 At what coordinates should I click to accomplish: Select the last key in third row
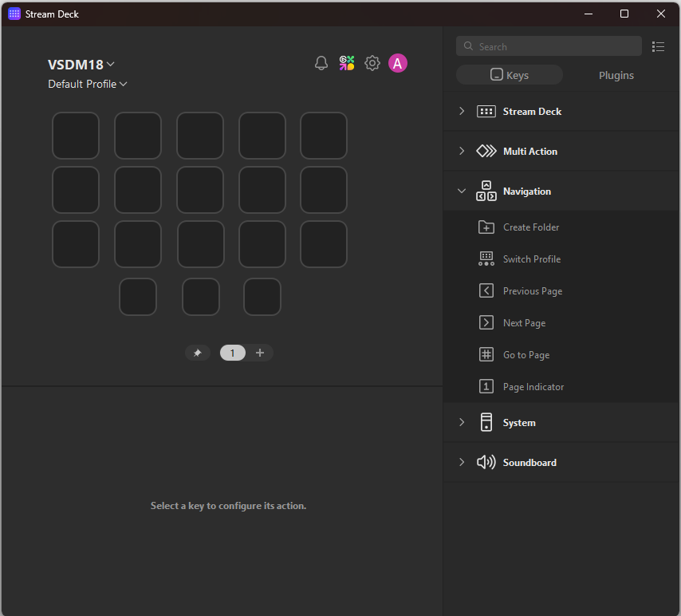click(x=324, y=244)
